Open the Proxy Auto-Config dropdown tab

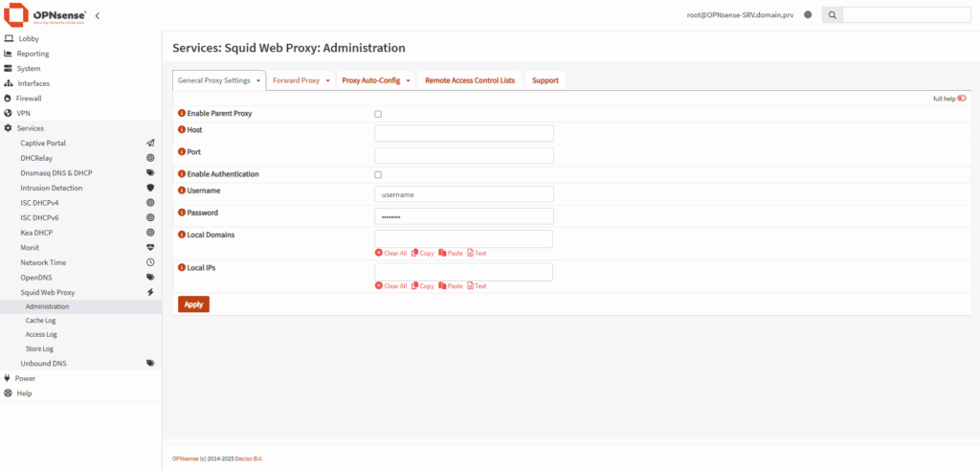[x=375, y=80]
